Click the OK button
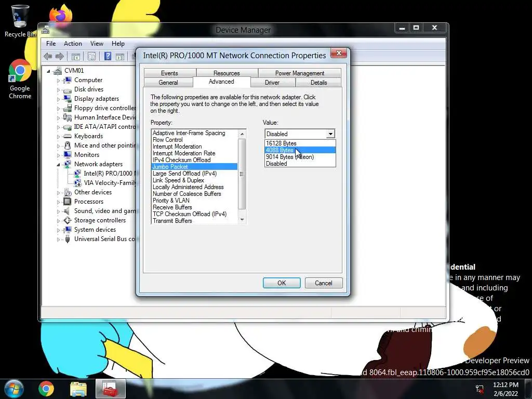 click(282, 283)
